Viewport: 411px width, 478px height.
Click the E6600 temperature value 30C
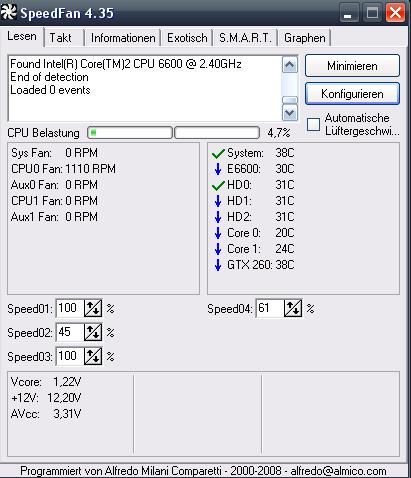click(285, 169)
